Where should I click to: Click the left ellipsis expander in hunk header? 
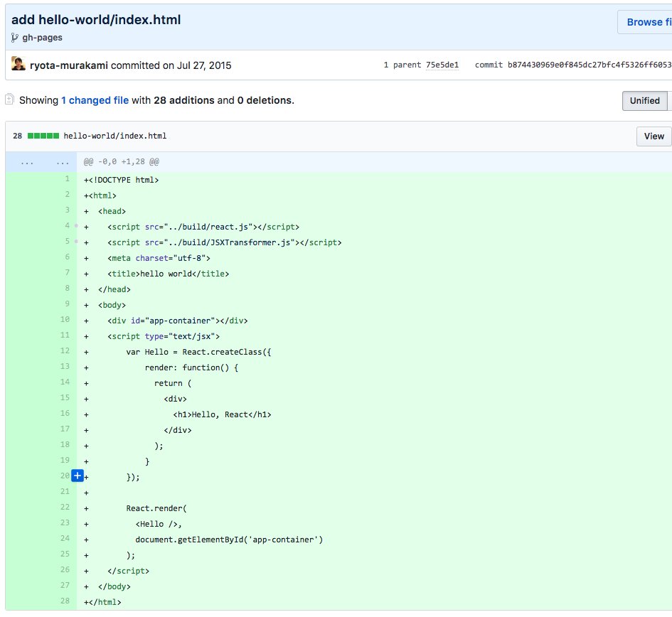(x=27, y=162)
